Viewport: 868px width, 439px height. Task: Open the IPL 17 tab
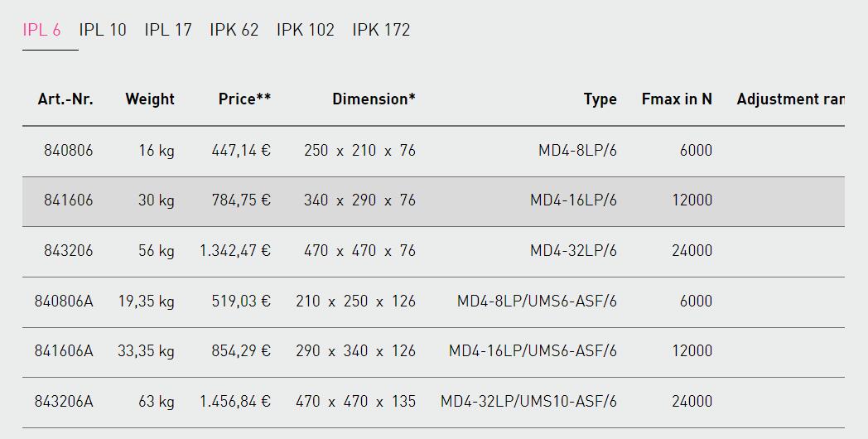[168, 30]
